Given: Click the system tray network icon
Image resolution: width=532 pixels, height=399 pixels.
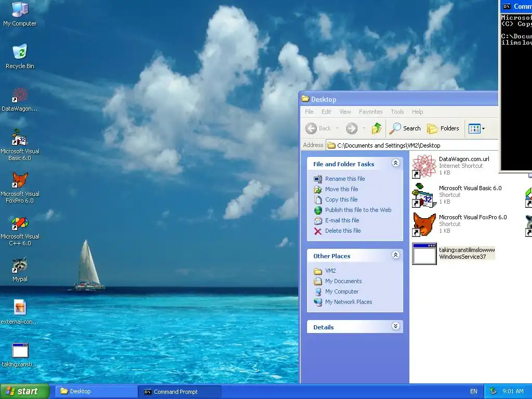Looking at the screenshot, I should pos(494,392).
